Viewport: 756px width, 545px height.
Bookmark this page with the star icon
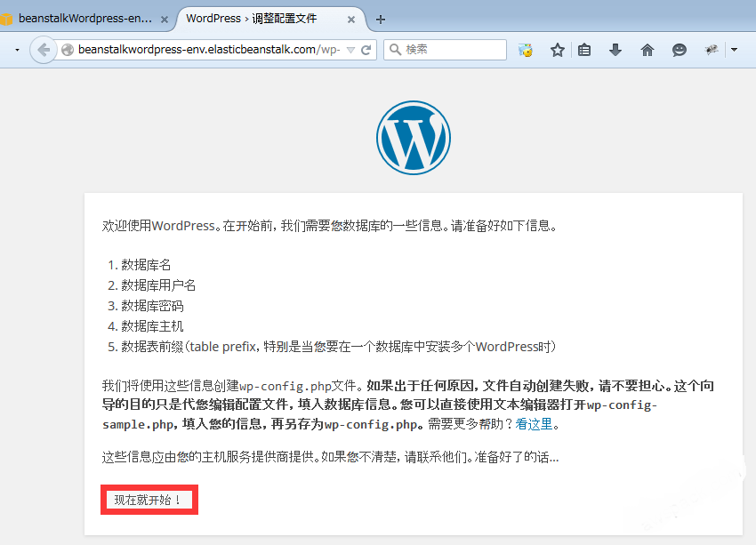(558, 50)
